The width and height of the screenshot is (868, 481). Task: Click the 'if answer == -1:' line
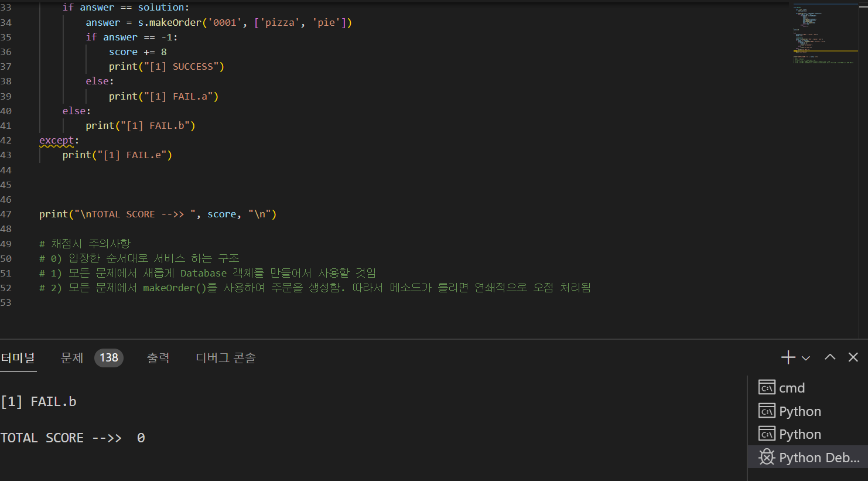pos(132,37)
